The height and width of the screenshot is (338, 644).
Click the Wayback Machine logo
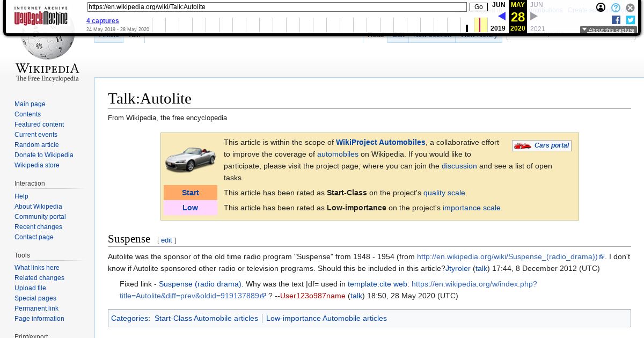point(41,16)
